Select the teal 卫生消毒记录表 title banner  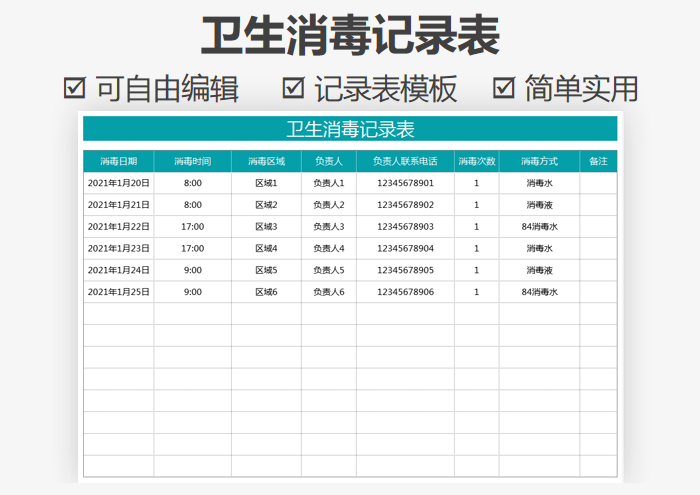pos(350,129)
